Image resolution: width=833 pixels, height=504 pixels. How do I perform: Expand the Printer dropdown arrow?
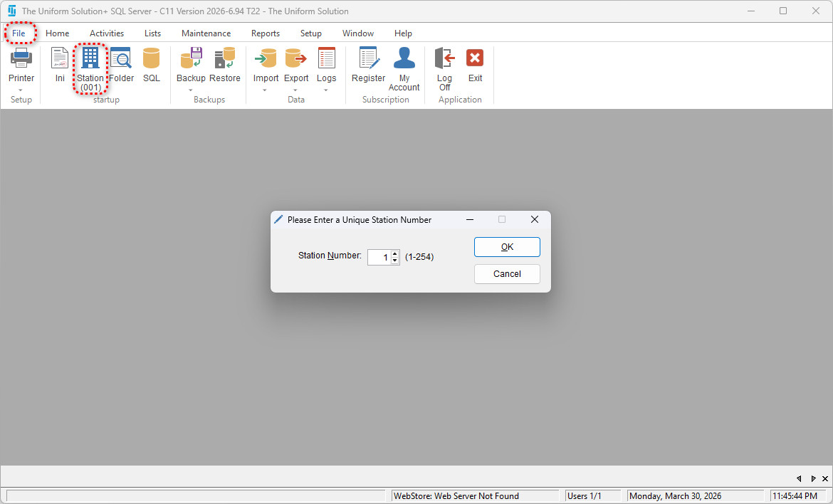click(21, 90)
